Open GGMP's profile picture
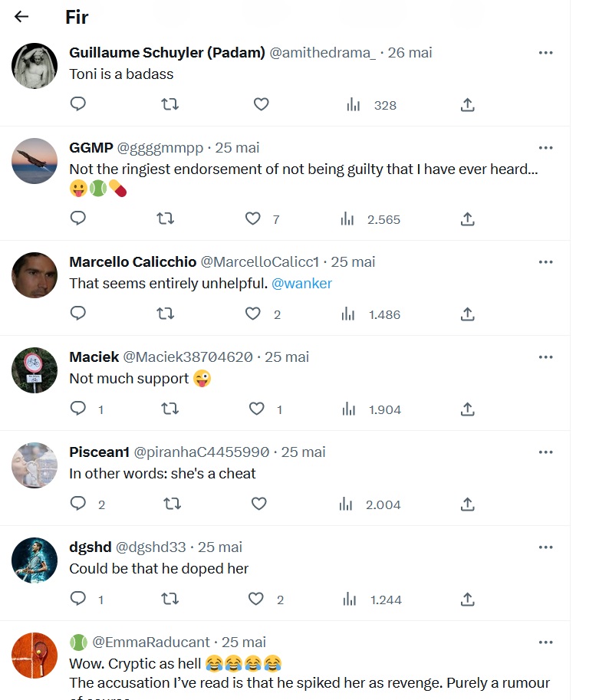Image resolution: width=599 pixels, height=700 pixels. (35, 161)
